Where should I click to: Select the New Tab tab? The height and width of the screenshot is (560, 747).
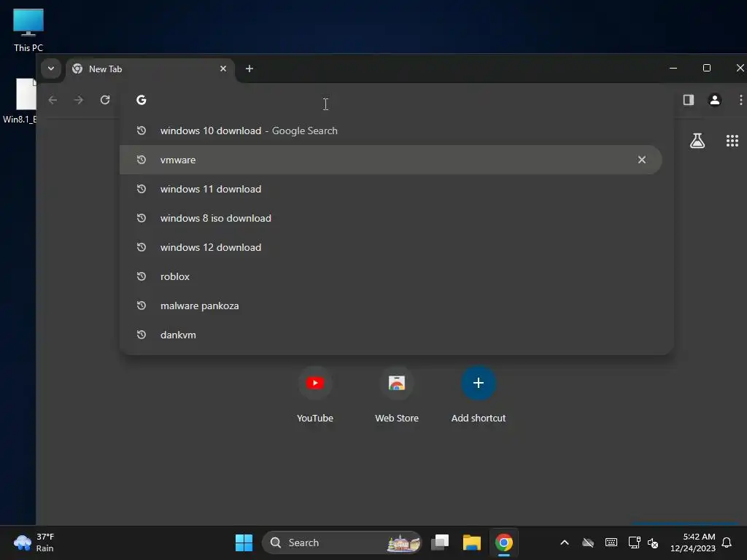click(x=150, y=69)
